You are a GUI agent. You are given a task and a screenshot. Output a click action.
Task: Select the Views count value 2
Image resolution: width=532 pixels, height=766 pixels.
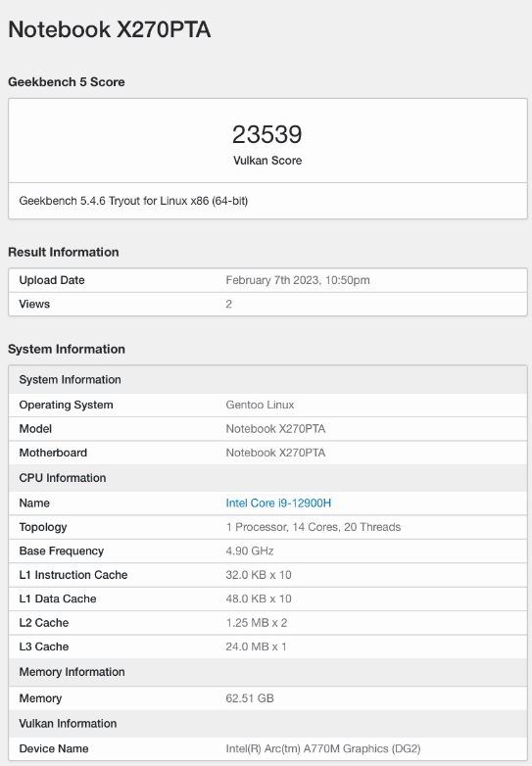[228, 304]
